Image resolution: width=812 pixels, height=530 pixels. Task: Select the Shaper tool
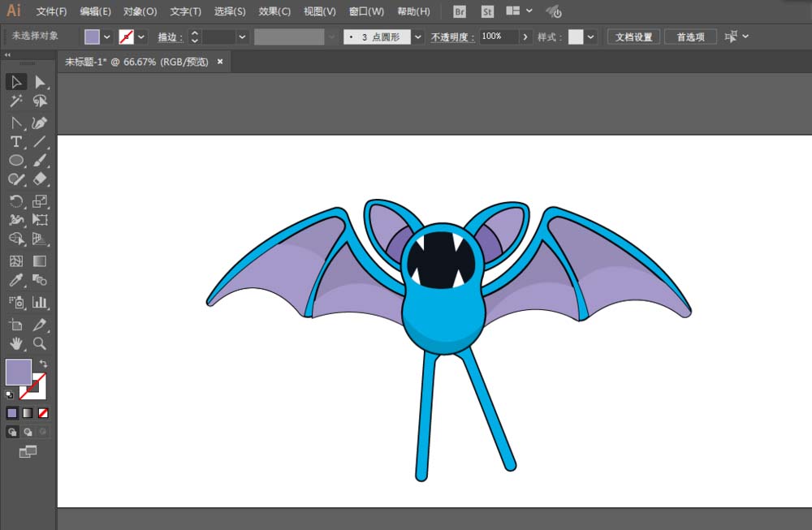[x=16, y=179]
